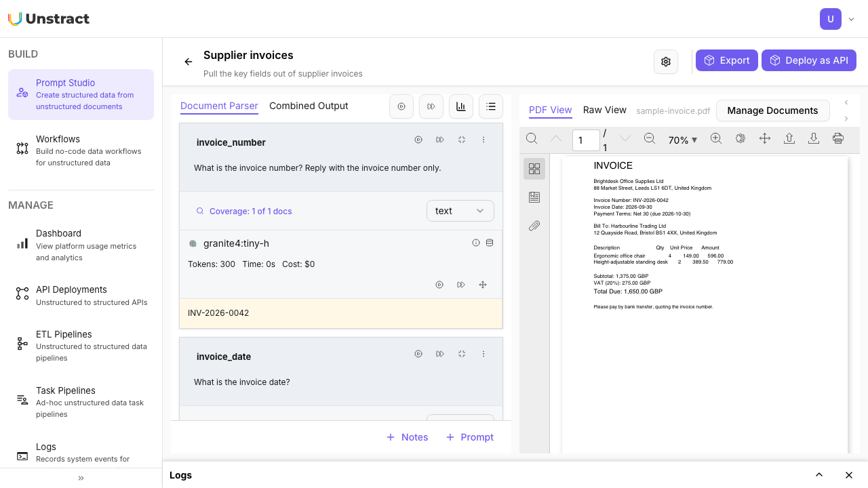Image resolution: width=868 pixels, height=488 pixels.
Task: Open Manage Documents
Action: (x=772, y=110)
